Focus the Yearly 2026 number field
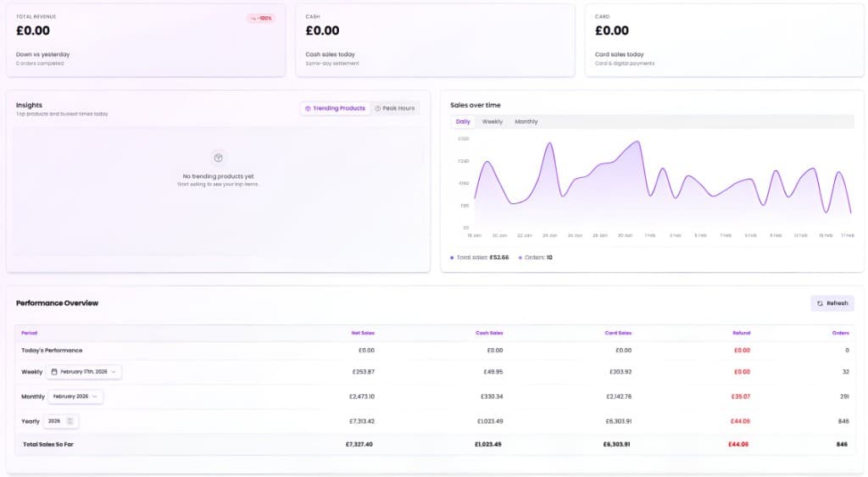The height and width of the screenshot is (477, 868). click(61, 421)
